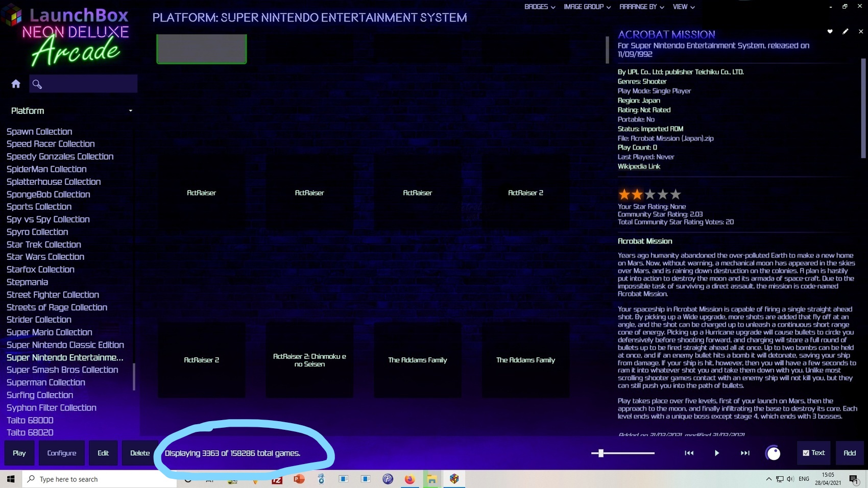Show hidden system tray icons
The width and height of the screenshot is (868, 488).
pyautogui.click(x=768, y=479)
